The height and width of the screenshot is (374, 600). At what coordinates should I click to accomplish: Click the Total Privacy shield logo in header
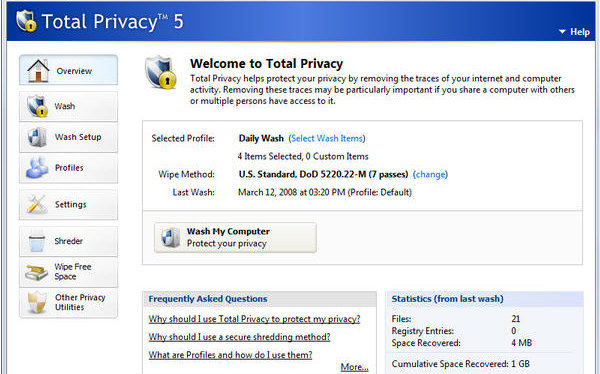(26, 21)
